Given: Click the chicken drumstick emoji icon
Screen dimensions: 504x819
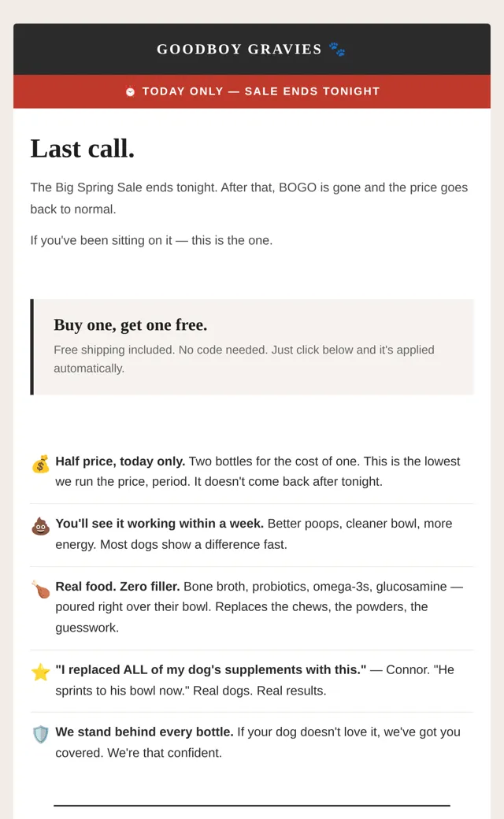Looking at the screenshot, I should tap(41, 589).
